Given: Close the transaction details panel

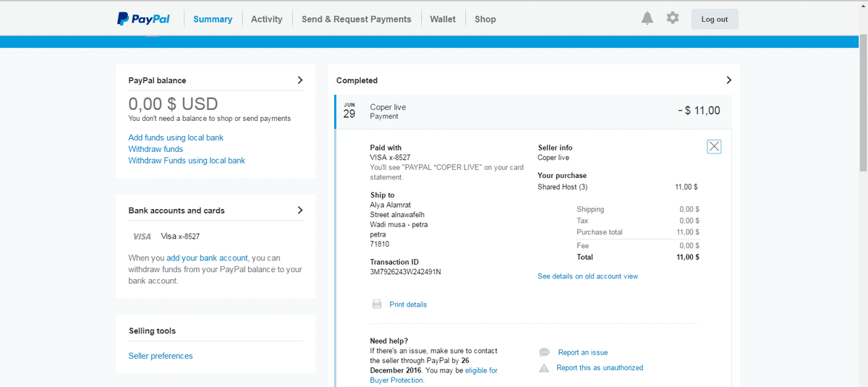Looking at the screenshot, I should point(714,147).
